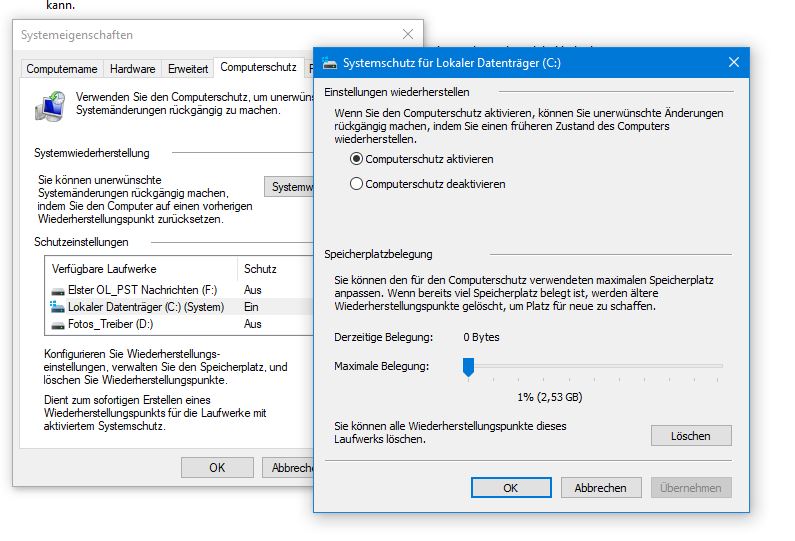
Task: Click the Schutz column header
Action: coord(275,269)
